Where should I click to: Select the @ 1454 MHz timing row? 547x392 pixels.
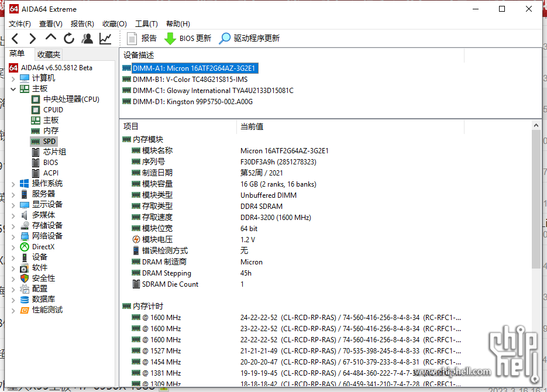(x=326, y=362)
